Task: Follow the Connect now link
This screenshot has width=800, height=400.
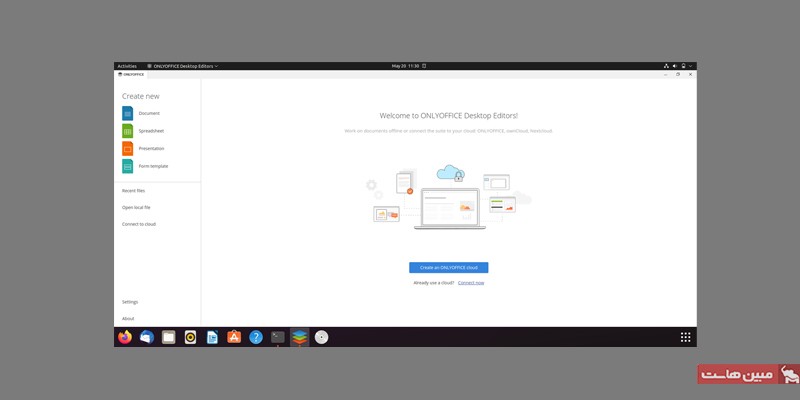Action: [471, 283]
